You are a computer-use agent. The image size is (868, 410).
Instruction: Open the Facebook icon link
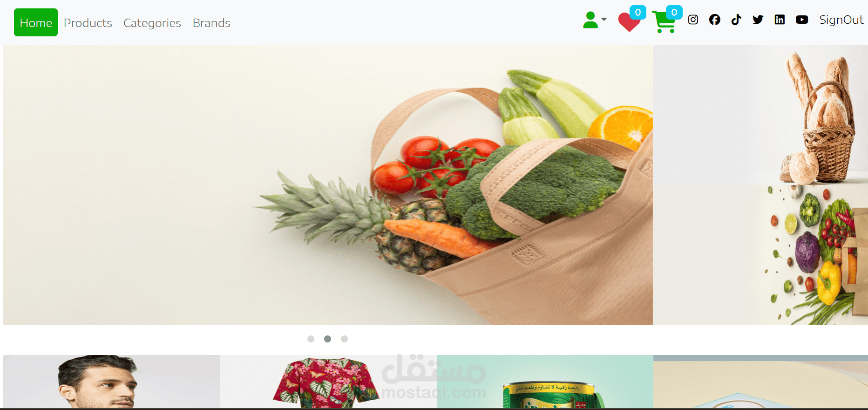714,20
